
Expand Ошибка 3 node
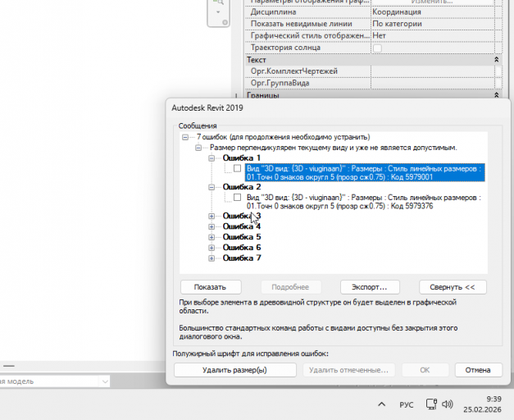[212, 217]
